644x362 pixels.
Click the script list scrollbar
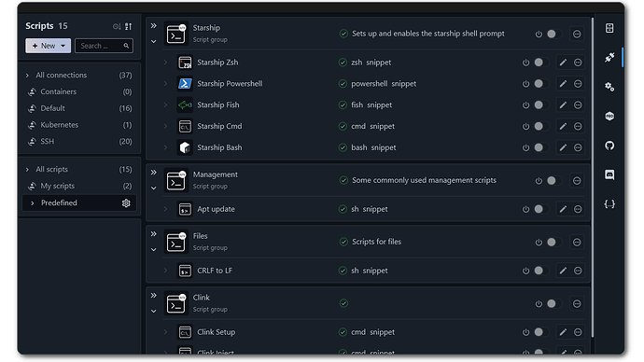coord(593,177)
